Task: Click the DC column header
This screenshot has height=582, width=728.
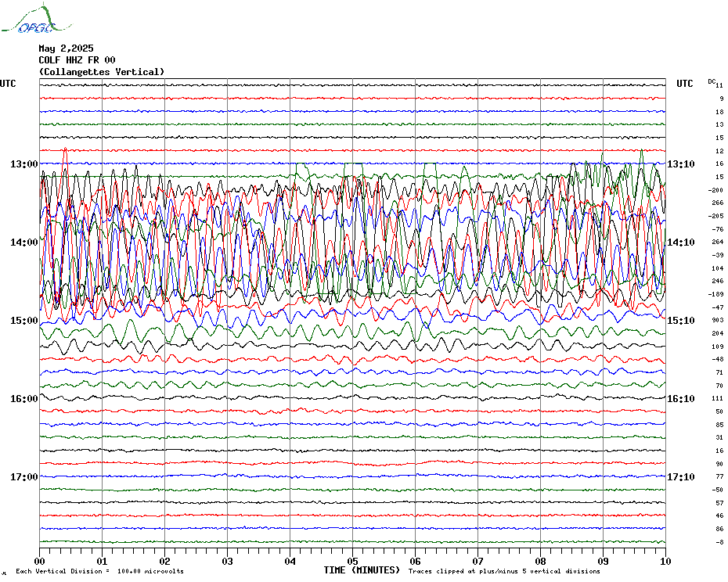Action: tap(712, 81)
